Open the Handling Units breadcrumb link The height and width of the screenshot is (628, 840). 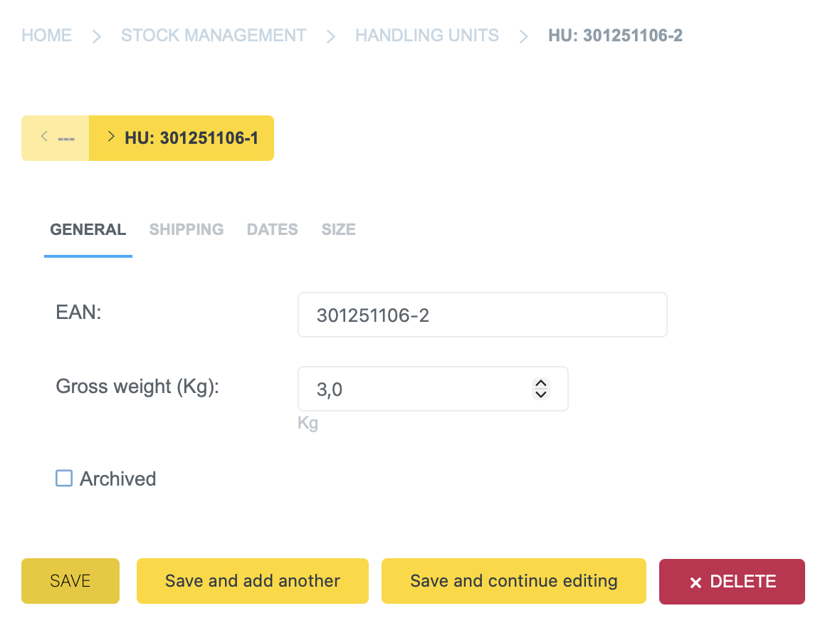427,35
